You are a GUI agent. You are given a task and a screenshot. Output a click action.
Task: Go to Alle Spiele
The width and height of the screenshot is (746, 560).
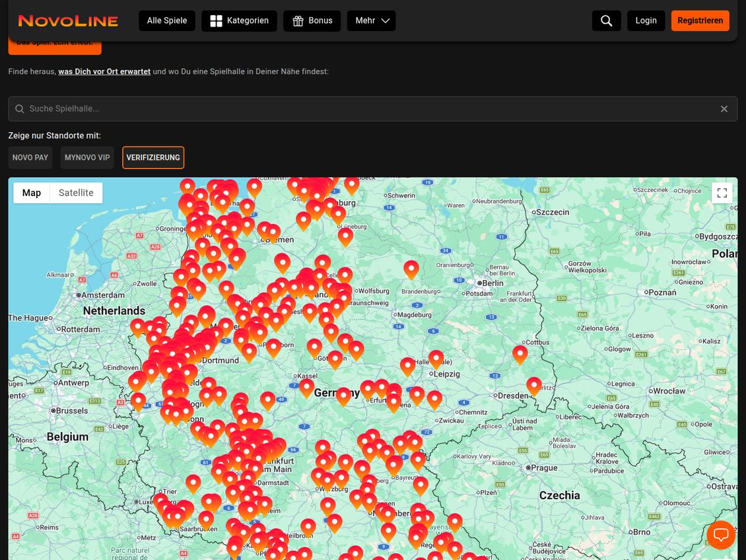pyautogui.click(x=167, y=20)
